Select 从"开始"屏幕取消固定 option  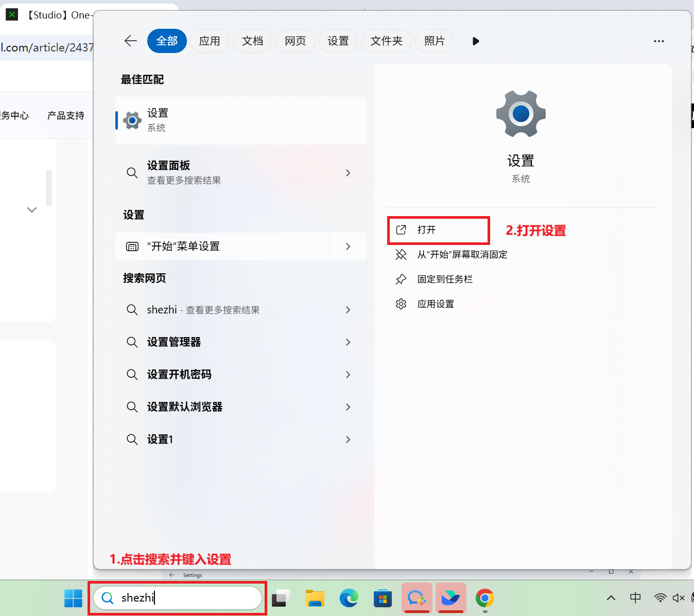click(462, 255)
